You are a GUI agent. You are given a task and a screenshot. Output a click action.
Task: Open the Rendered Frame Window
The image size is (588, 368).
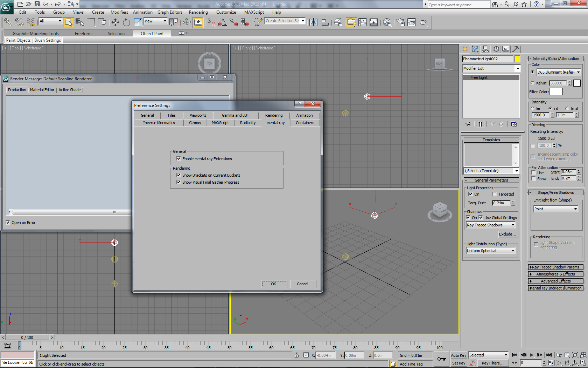pyautogui.click(x=412, y=22)
